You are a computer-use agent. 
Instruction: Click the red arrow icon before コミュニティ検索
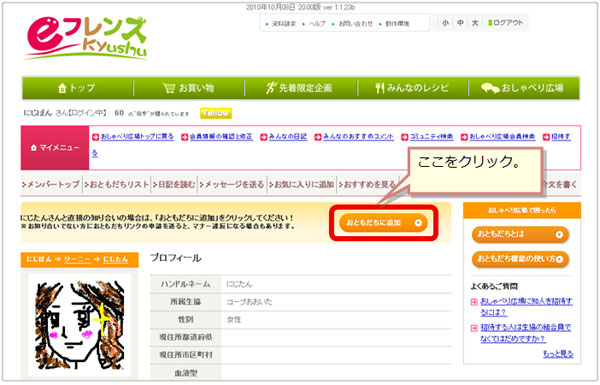[404, 137]
